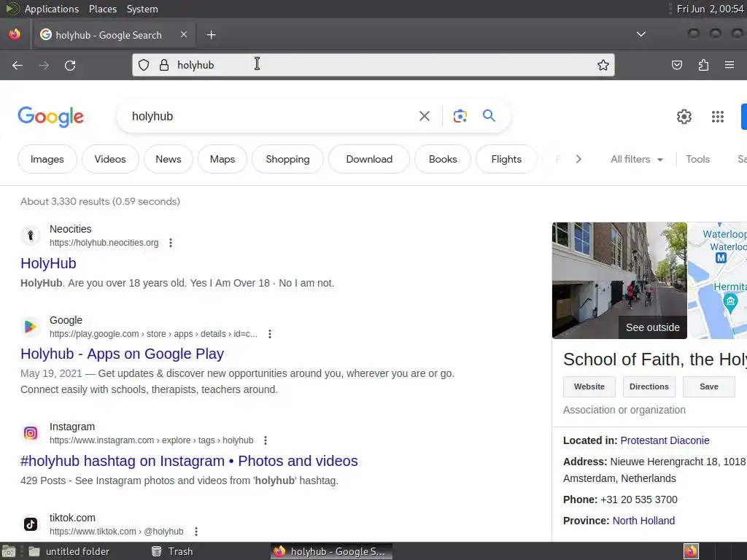
Task: List all tabs with the dropdown chevron
Action: pyautogui.click(x=641, y=34)
